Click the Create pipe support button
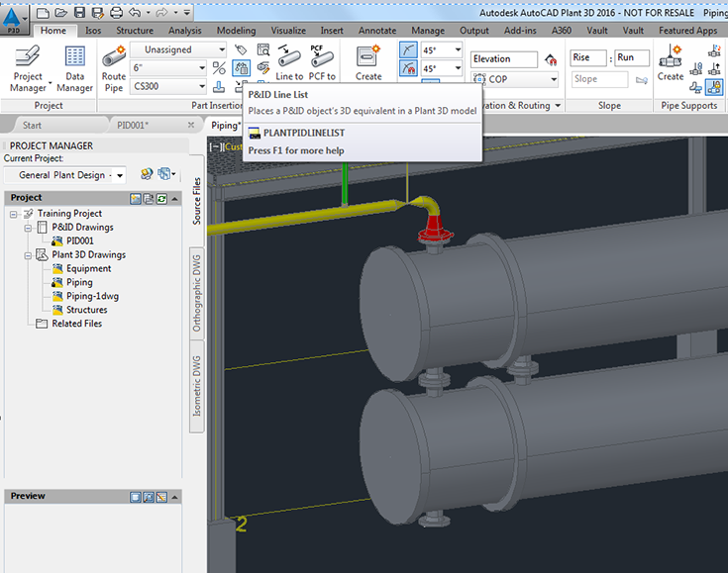Screen dimensions: 728x573 tap(670, 63)
